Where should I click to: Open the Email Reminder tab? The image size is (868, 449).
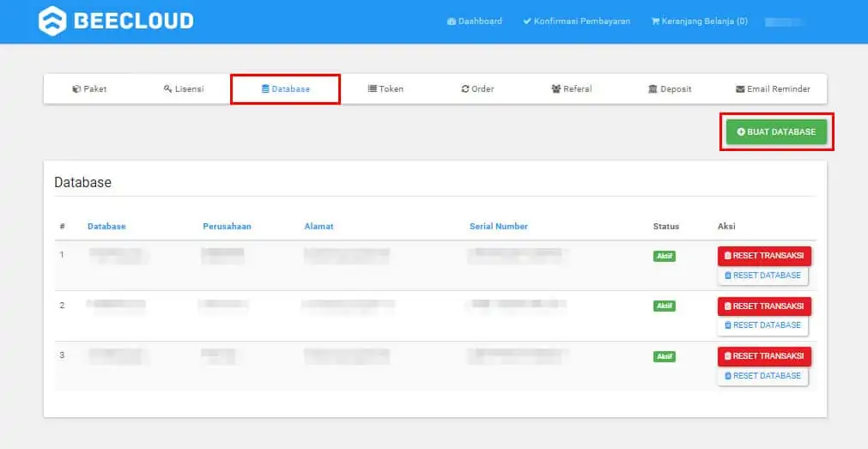pyautogui.click(x=773, y=88)
